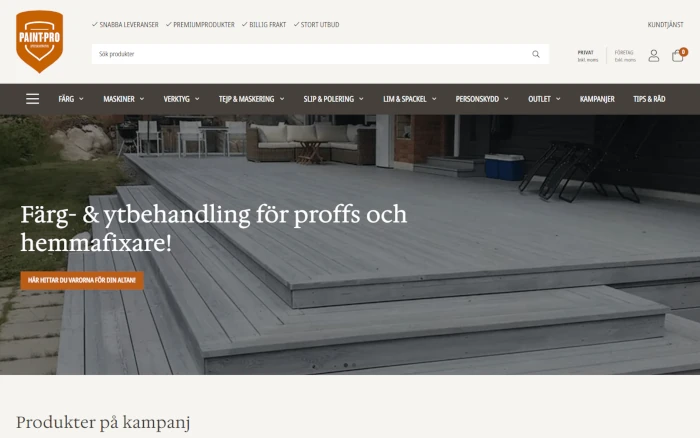Expand the Personskydd dropdown menu
This screenshot has width=700, height=438.
[482, 99]
